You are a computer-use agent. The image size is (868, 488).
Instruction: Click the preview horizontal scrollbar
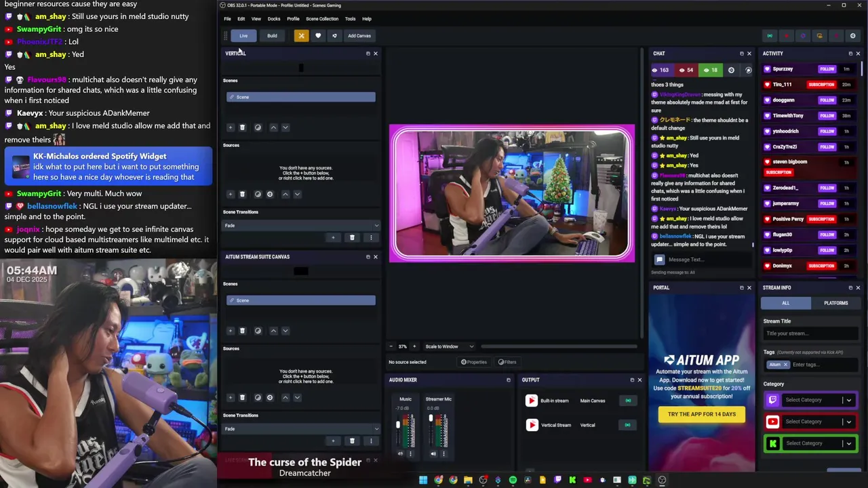pyautogui.click(x=559, y=346)
